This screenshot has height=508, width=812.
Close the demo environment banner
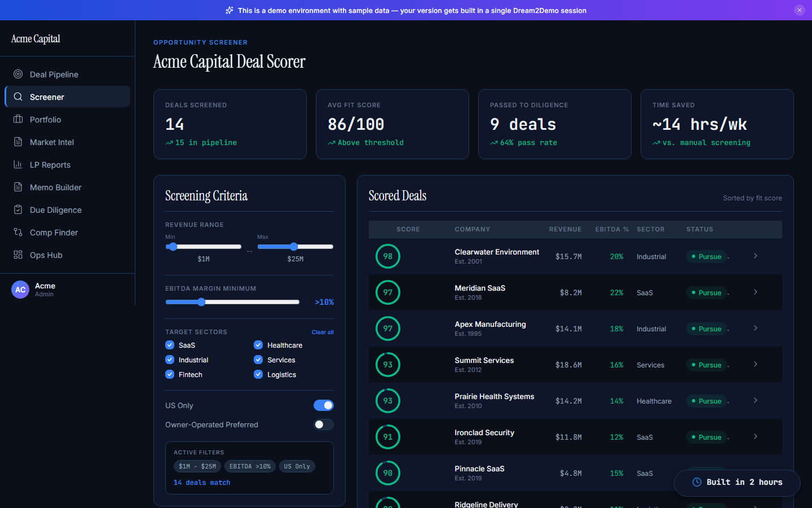799,10
